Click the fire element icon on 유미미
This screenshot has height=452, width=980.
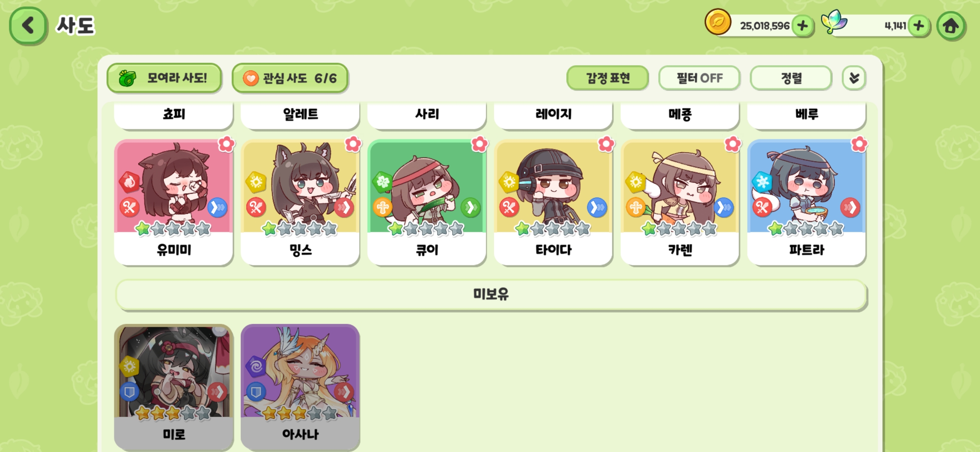coord(129,182)
